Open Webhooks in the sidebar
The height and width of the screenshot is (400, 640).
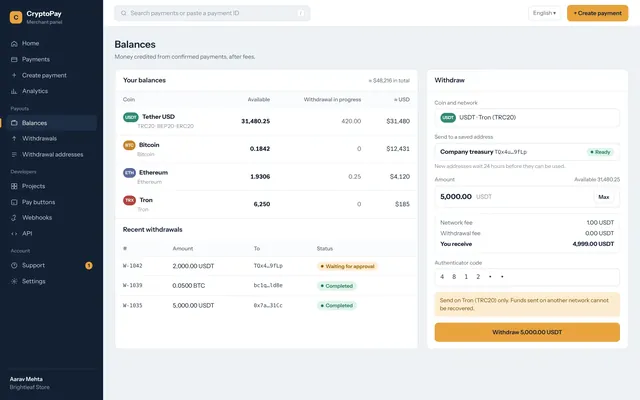(x=51, y=218)
